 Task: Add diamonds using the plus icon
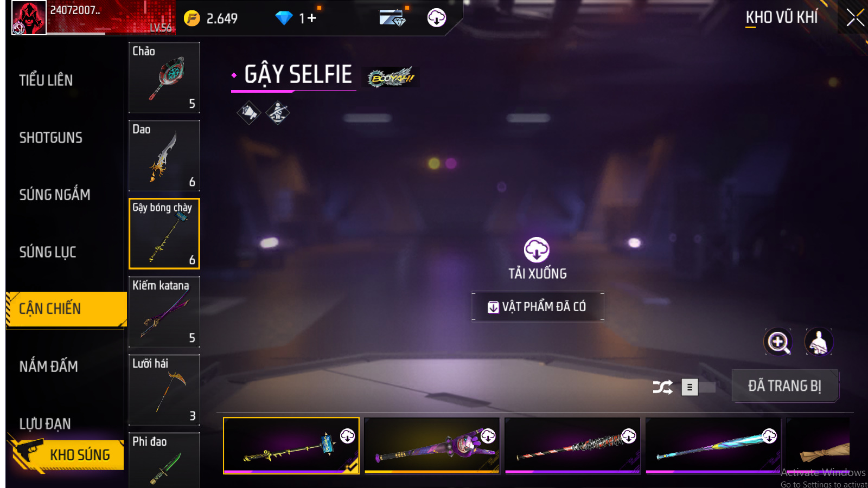[311, 18]
